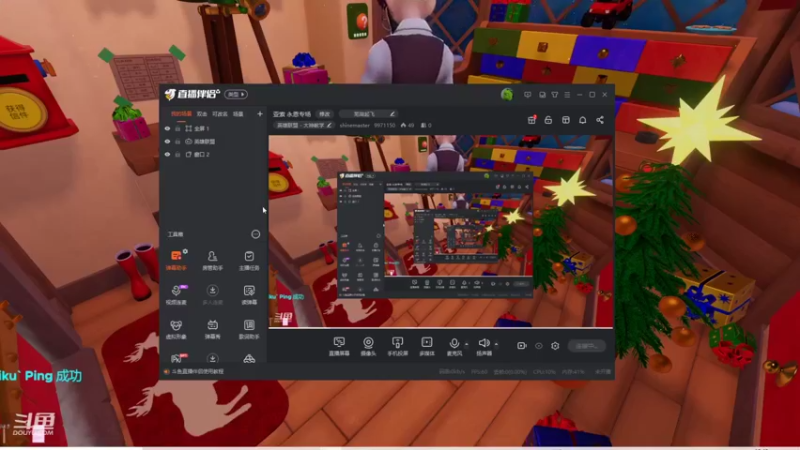800x450 pixels.
Task: Add a 多媒体 media source
Action: tap(427, 346)
